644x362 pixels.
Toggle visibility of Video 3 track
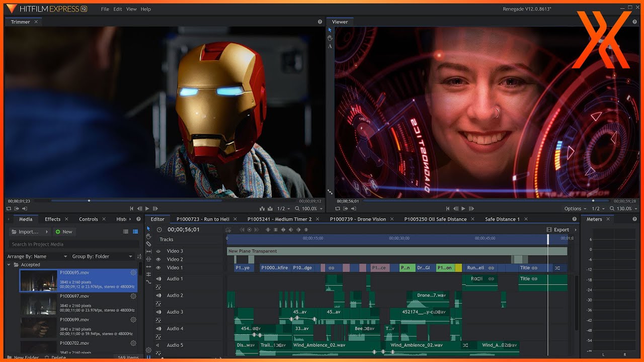point(158,251)
